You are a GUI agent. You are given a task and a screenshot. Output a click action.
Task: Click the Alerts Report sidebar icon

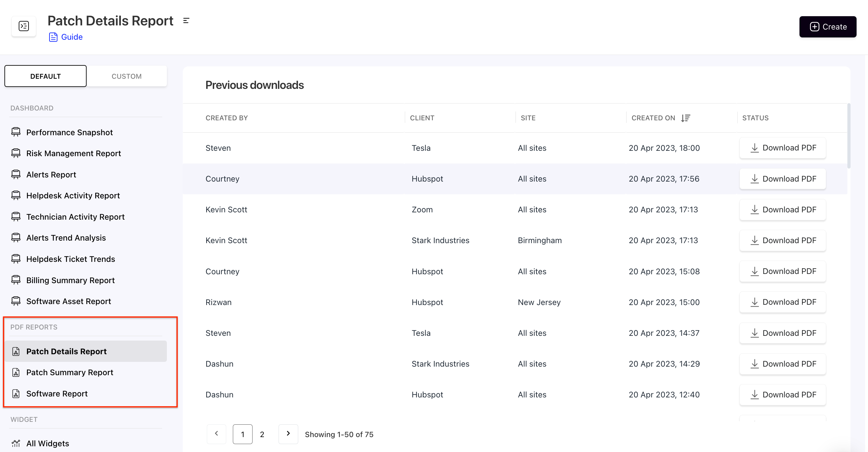16,174
